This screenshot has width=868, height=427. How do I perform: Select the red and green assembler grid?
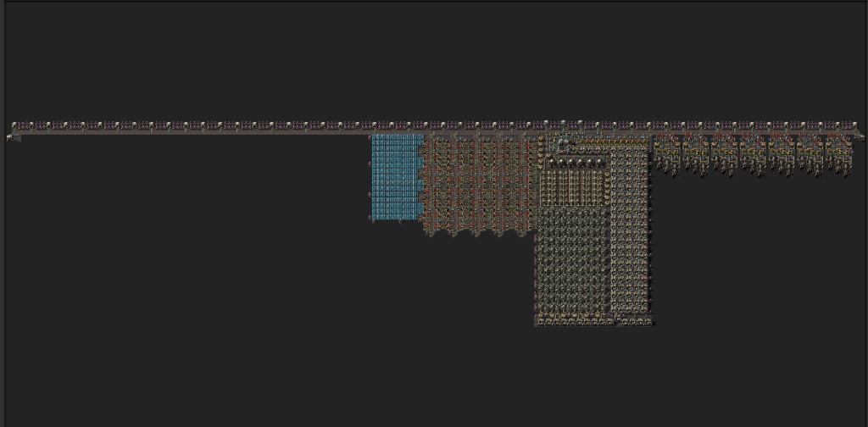tap(481, 185)
